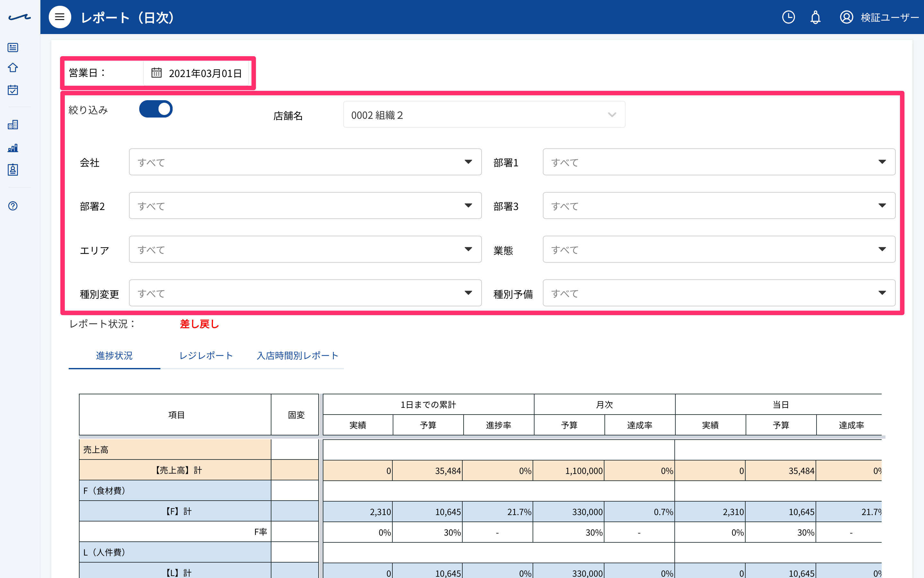Expand the 部署3 dropdown

[719, 206]
